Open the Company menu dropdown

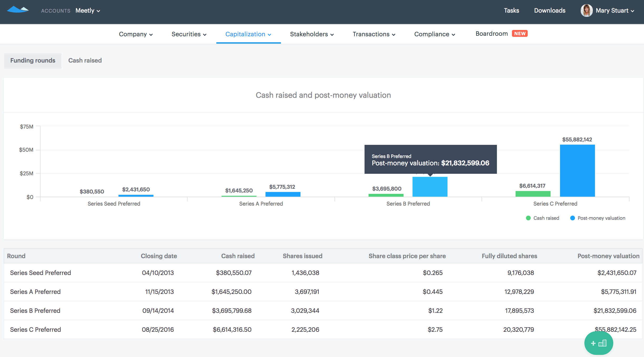[136, 34]
